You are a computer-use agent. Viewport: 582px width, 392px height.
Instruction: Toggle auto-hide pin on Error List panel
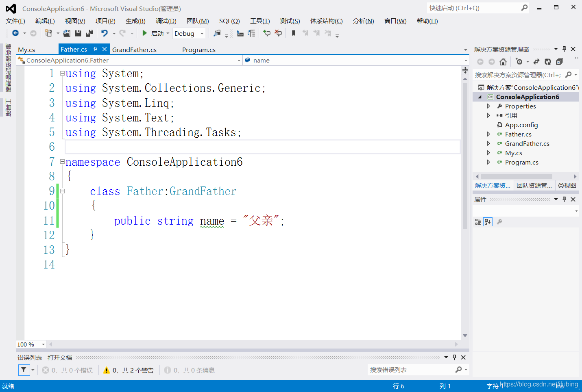coord(454,357)
